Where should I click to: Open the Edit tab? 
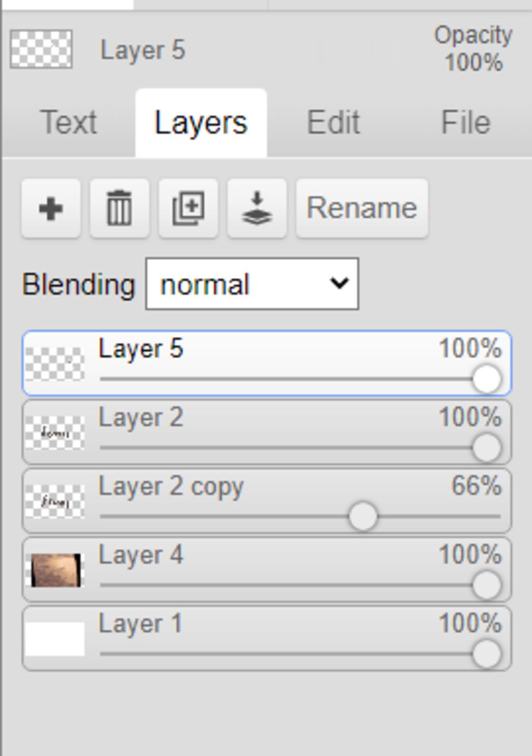333,123
